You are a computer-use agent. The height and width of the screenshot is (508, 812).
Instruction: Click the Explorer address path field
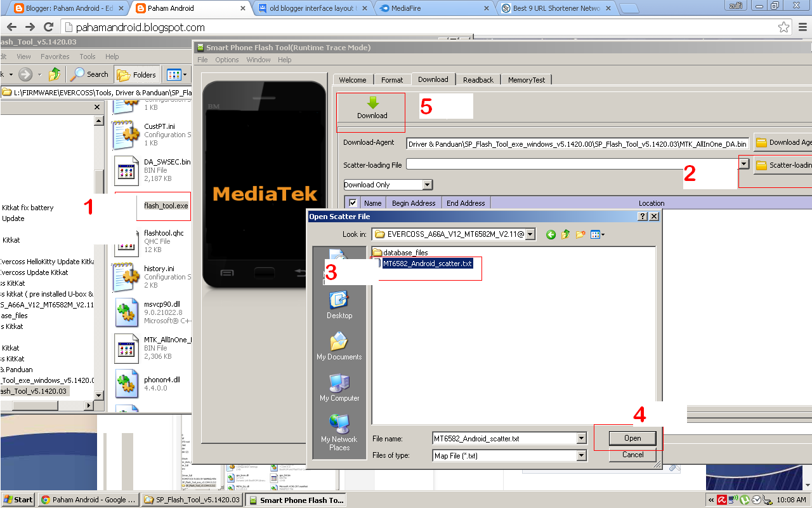[x=96, y=92]
